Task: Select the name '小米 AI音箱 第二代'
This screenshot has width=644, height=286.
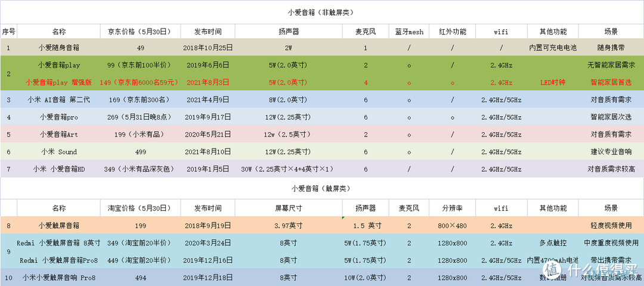Action: click(58, 100)
